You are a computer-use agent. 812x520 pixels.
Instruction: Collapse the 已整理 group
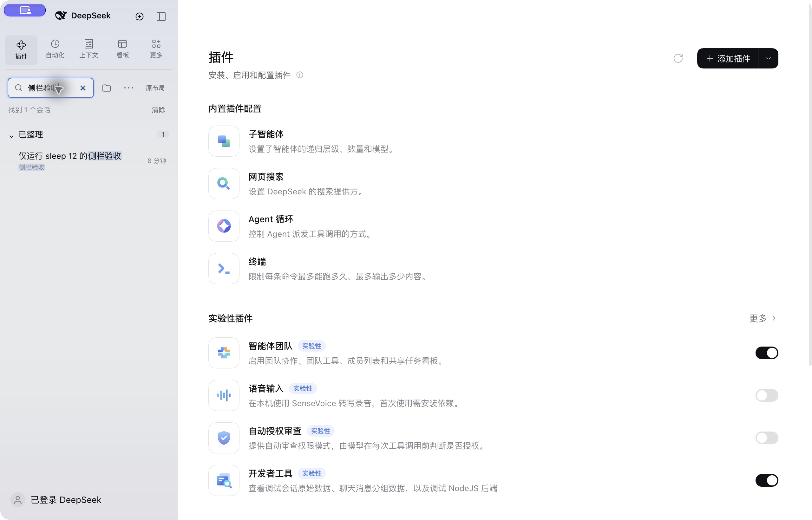[x=11, y=136]
